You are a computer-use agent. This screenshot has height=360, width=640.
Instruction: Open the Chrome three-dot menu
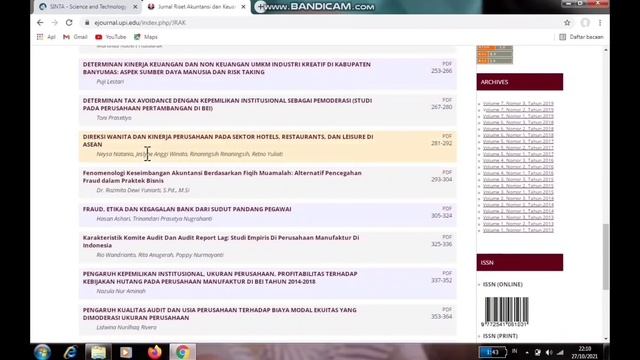click(x=600, y=23)
